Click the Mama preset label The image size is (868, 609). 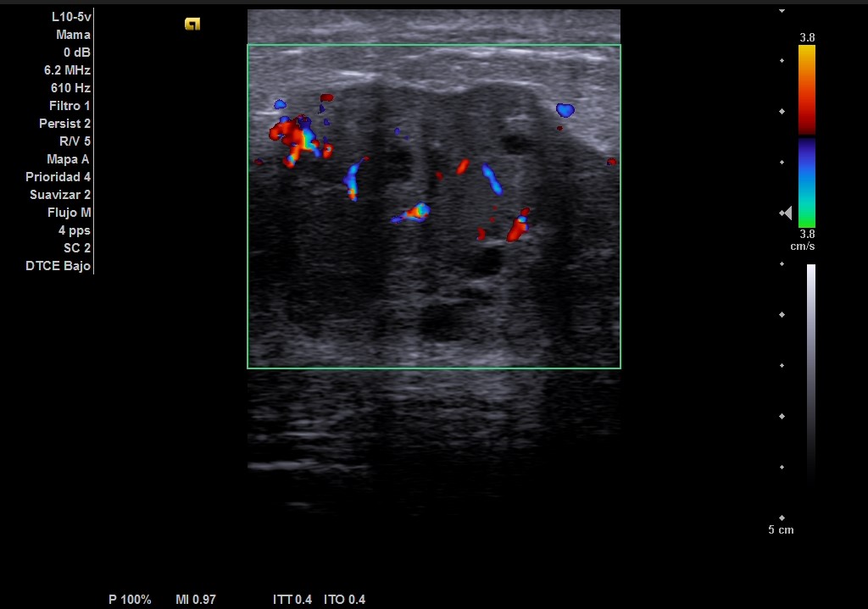(x=73, y=35)
